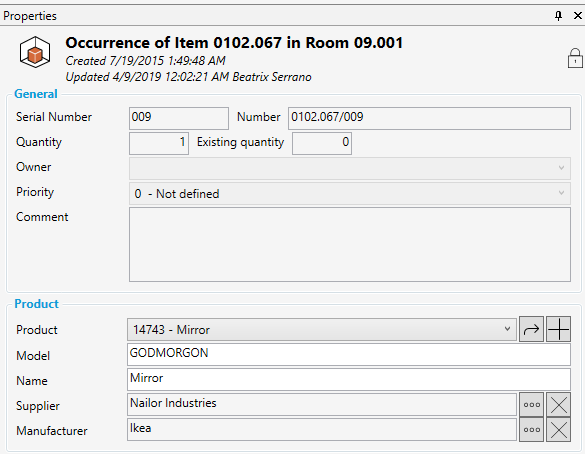Image resolution: width=585 pixels, height=454 pixels.
Task: Click inside the Comment text area
Action: 350,244
